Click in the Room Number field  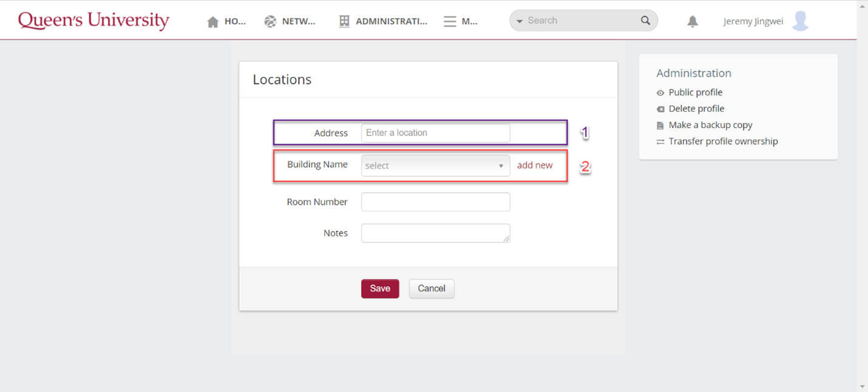point(435,202)
